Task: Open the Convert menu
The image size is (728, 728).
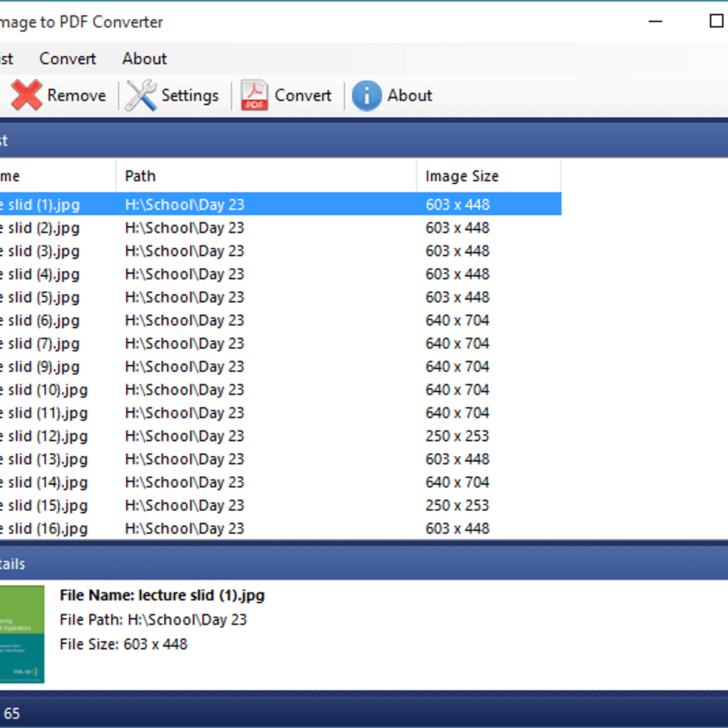Action: [67, 58]
